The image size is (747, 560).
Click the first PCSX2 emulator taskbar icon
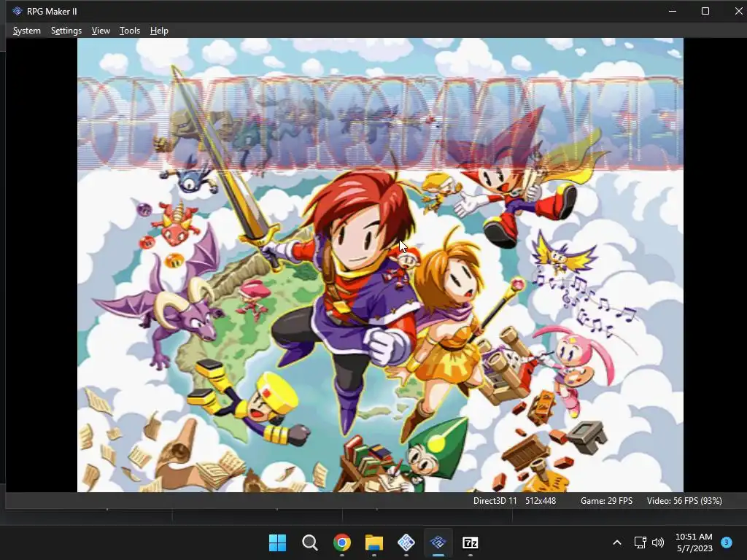(406, 542)
